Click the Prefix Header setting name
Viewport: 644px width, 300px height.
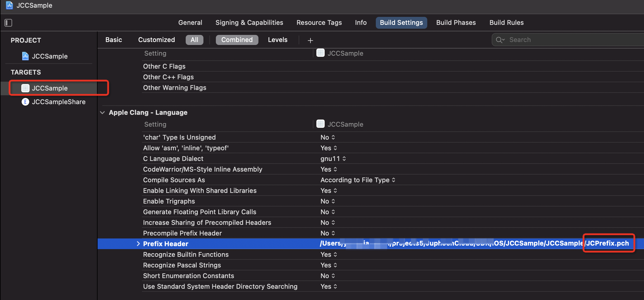[166, 244]
